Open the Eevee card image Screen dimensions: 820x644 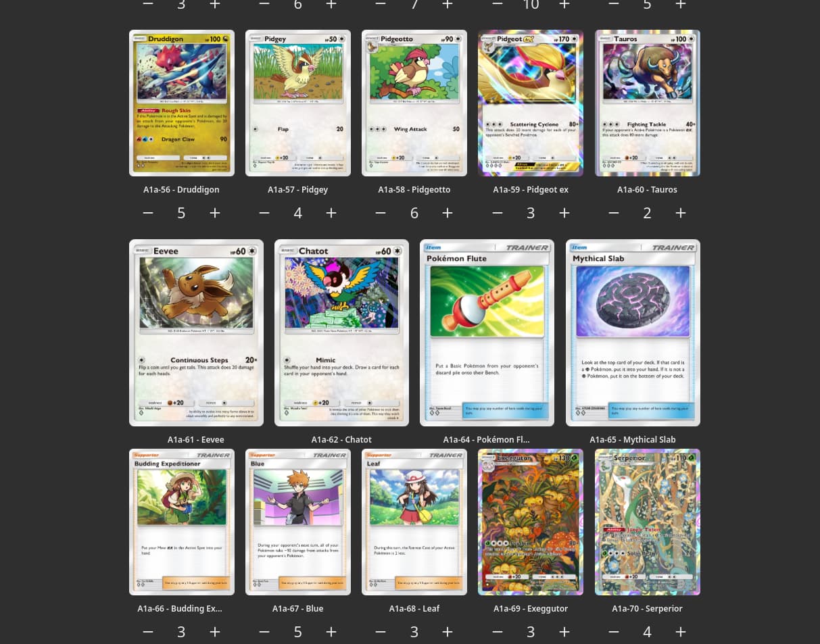point(196,332)
